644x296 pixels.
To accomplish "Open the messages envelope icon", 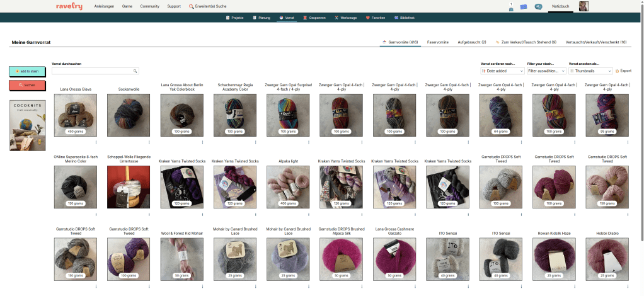I will coord(523,6).
